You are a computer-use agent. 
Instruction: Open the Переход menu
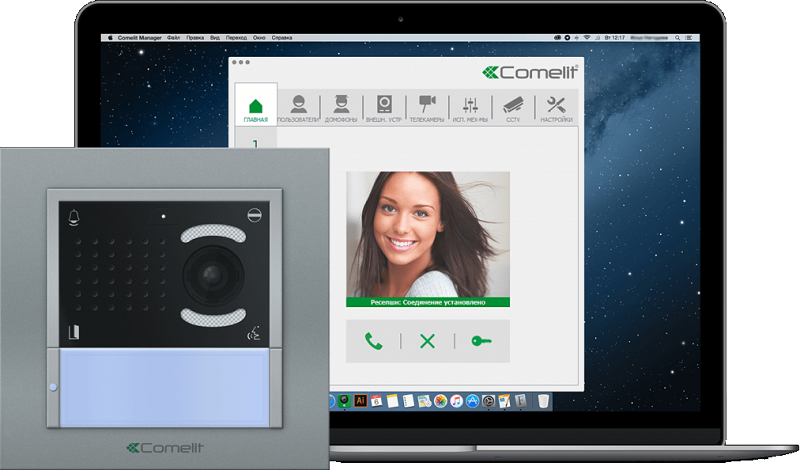[236, 38]
